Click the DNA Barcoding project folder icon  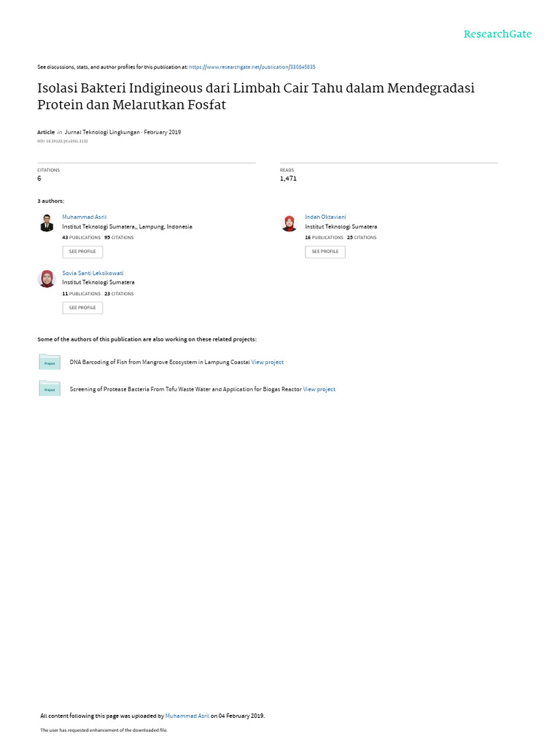pyautogui.click(x=50, y=362)
